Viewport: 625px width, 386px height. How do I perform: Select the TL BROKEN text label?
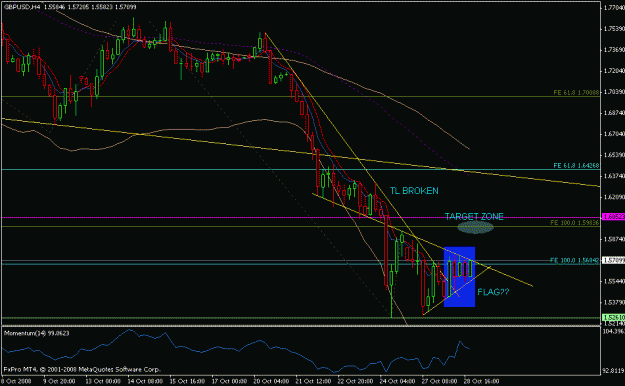414,191
